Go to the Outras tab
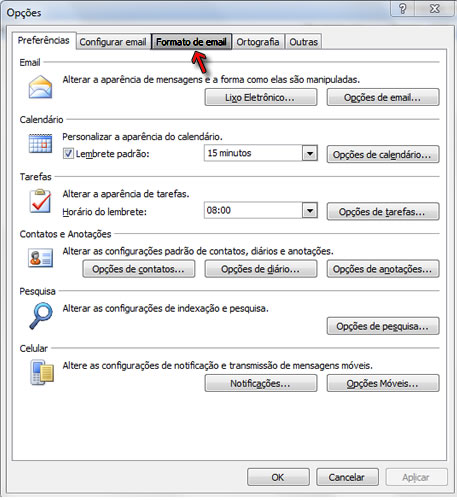This screenshot has width=457, height=500. point(303,42)
